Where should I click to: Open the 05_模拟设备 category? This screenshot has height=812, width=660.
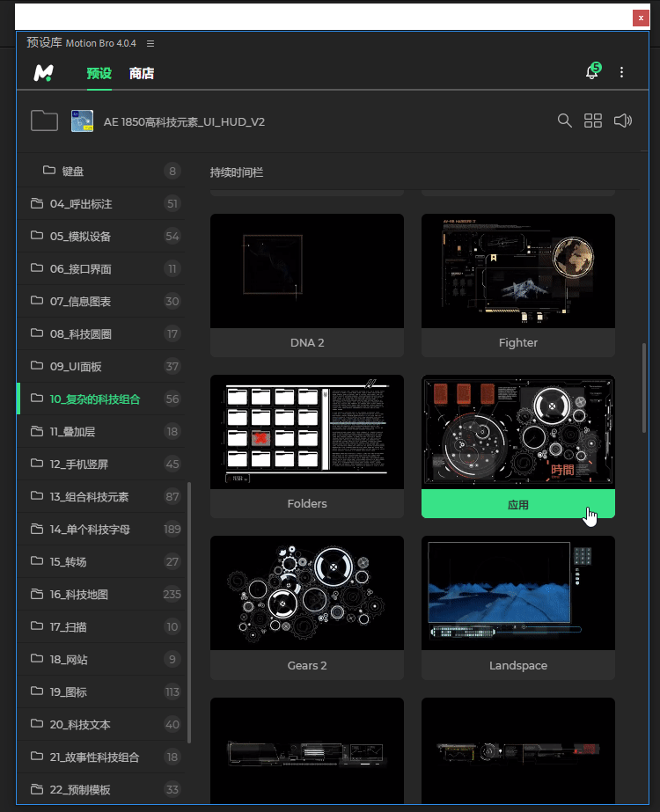[101, 236]
